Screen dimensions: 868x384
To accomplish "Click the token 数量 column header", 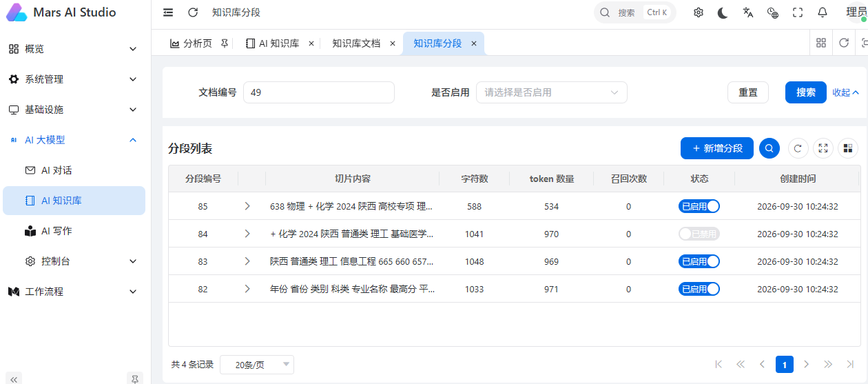I will tap(551, 179).
